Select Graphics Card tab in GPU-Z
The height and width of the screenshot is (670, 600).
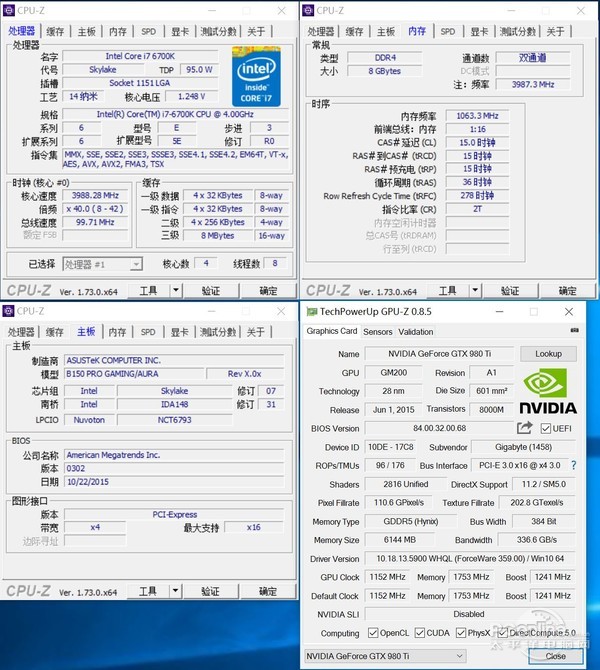point(332,331)
